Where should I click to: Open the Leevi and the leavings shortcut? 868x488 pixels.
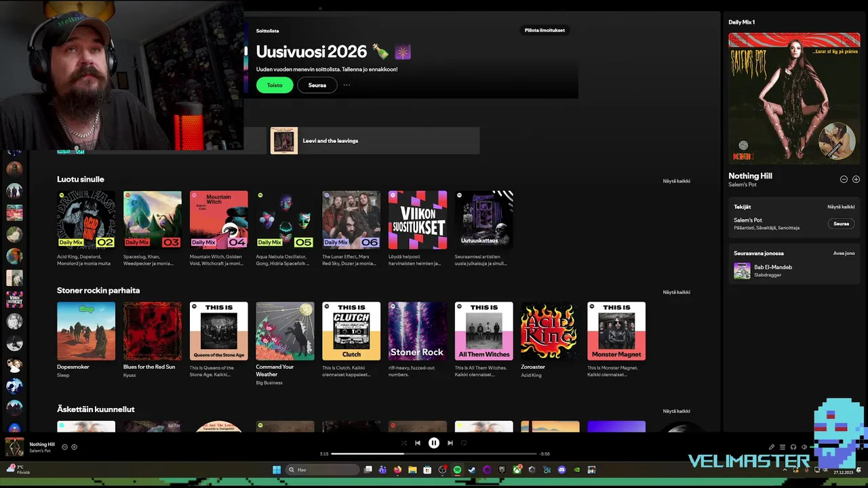pyautogui.click(x=374, y=141)
